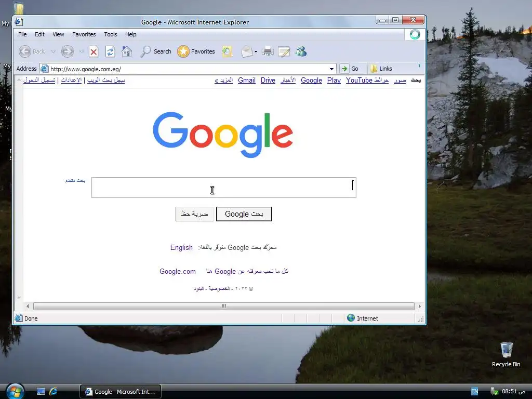This screenshot has height=399, width=532.
Task: Click in the Google search text box
Action: 223,188
